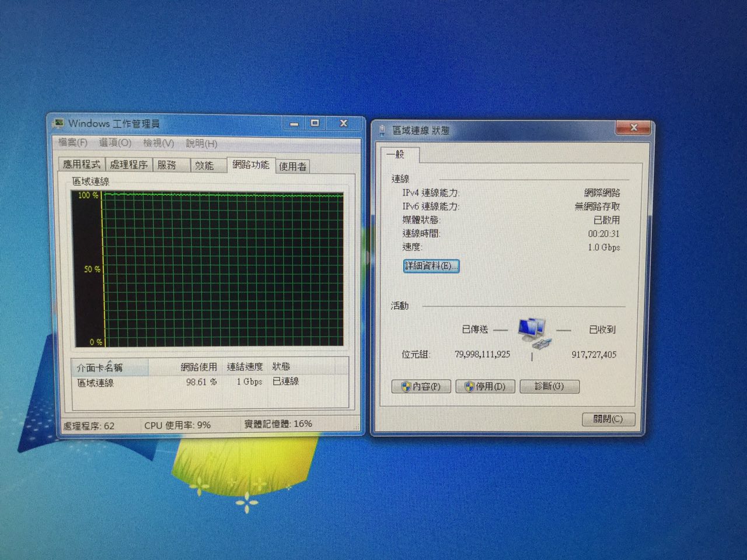The image size is (747, 560).
Task: Click the 詳細資料(E)... button
Action: point(431,266)
